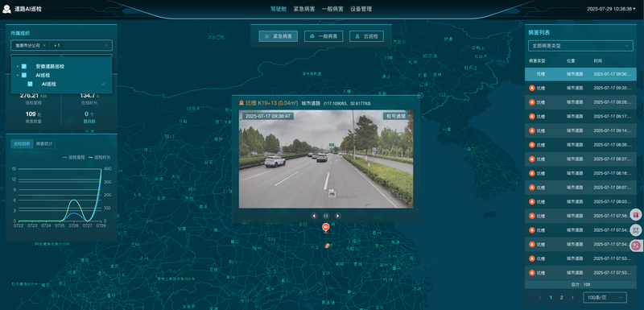Go to page 2 of list
Viewport: 644px width, 310px height.
tap(561, 297)
